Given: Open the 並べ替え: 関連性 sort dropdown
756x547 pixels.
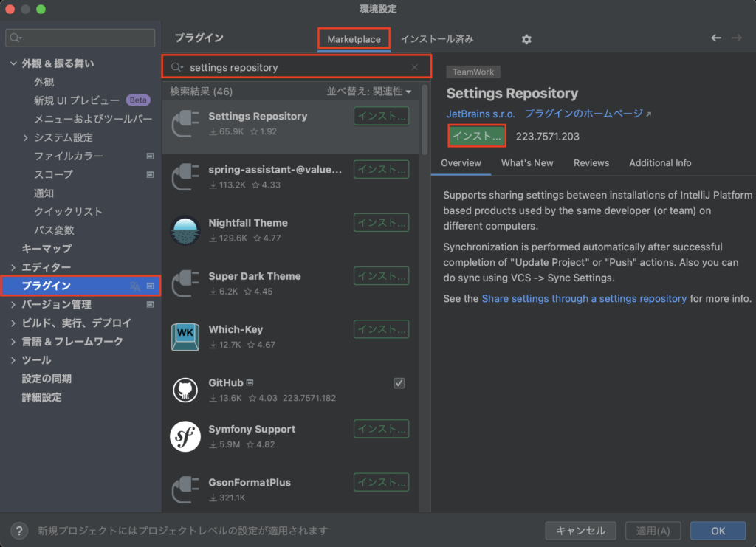Looking at the screenshot, I should tap(369, 92).
